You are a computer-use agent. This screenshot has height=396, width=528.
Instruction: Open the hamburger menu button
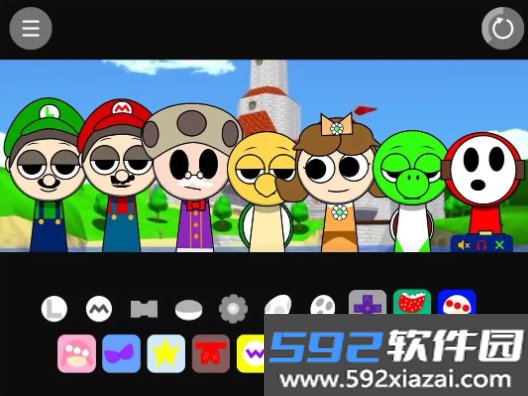click(31, 29)
